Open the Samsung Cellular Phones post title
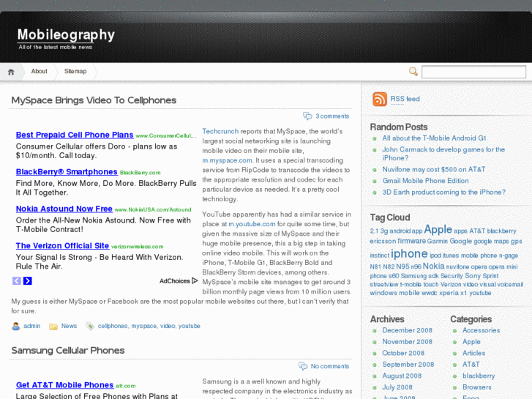 [x=68, y=351]
